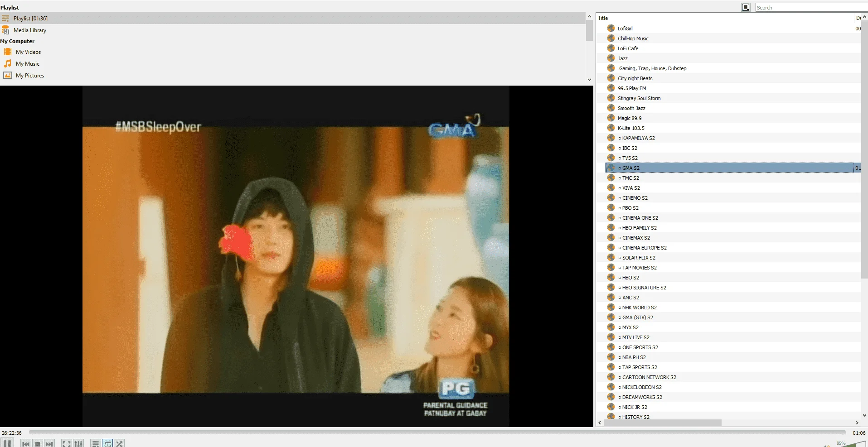Click the My Videos film icon
Screen dimensions: 868x447
pos(8,52)
